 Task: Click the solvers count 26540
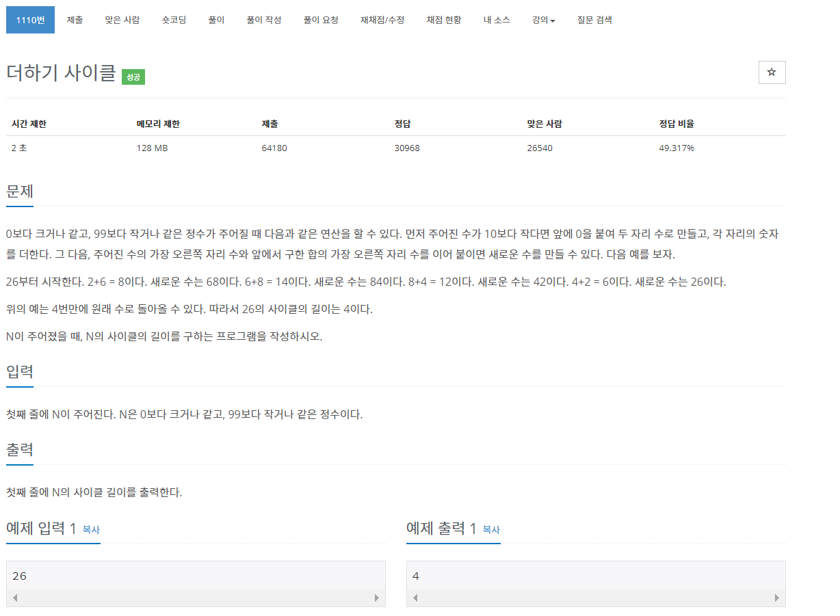(x=539, y=148)
